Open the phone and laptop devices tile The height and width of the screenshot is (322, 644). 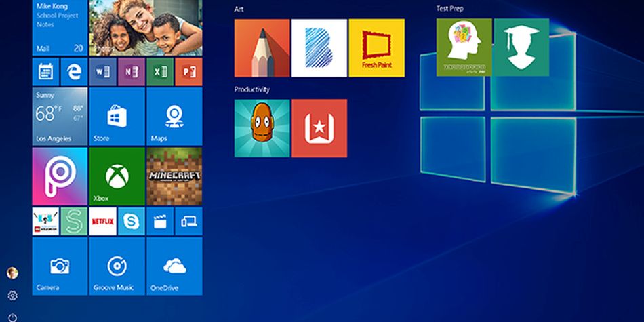[x=188, y=222]
